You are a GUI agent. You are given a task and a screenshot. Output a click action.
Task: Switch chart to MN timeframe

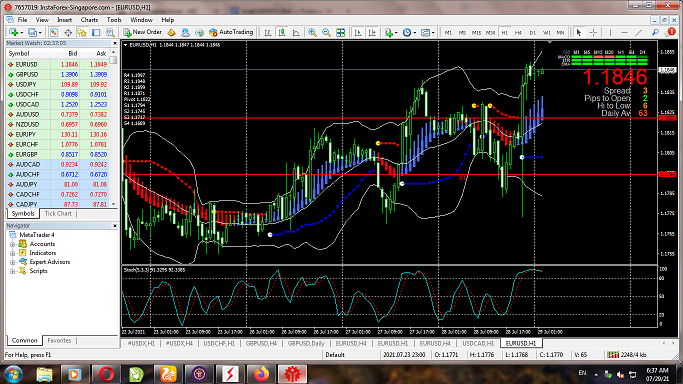pos(560,33)
